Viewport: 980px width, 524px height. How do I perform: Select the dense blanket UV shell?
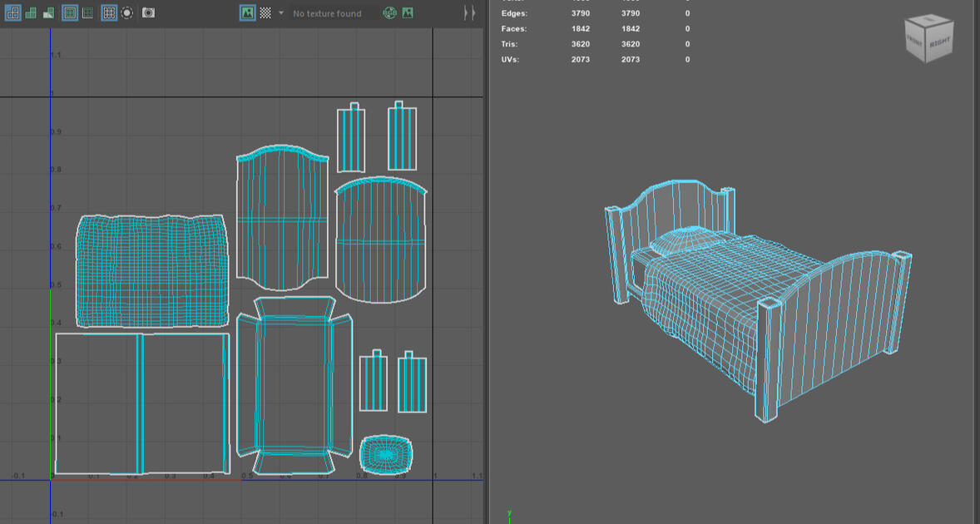pyautogui.click(x=151, y=270)
